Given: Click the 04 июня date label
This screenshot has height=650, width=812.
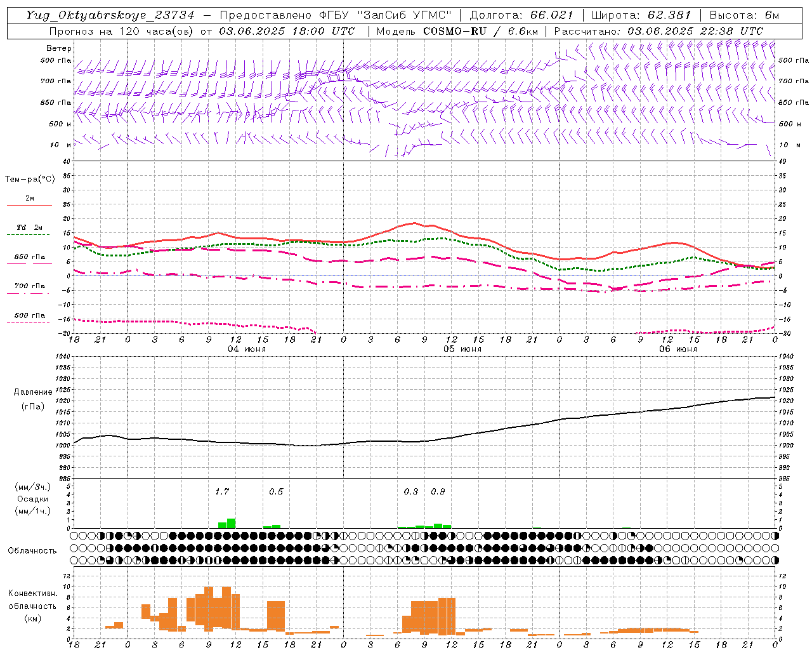Looking at the screenshot, I should pos(247,349).
